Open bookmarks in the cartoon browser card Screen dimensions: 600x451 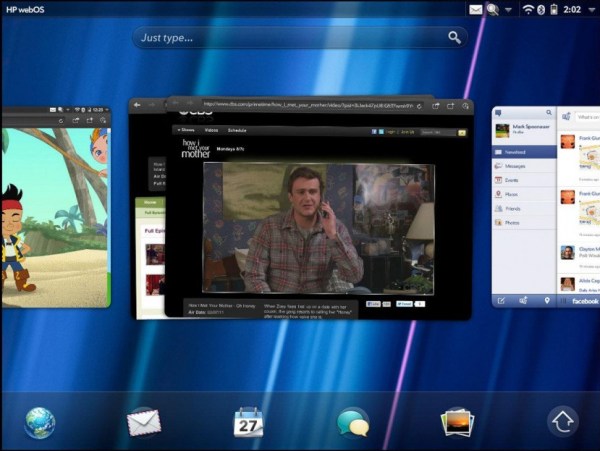tap(103, 120)
